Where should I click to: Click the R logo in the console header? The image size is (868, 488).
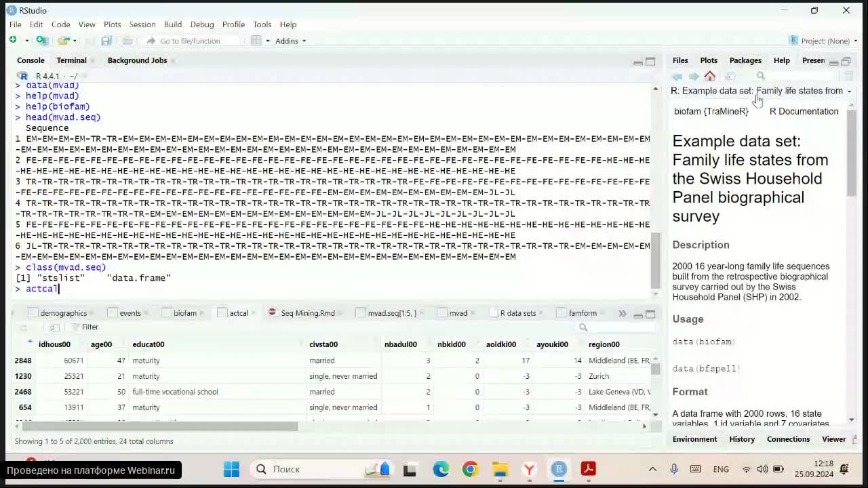pos(22,76)
